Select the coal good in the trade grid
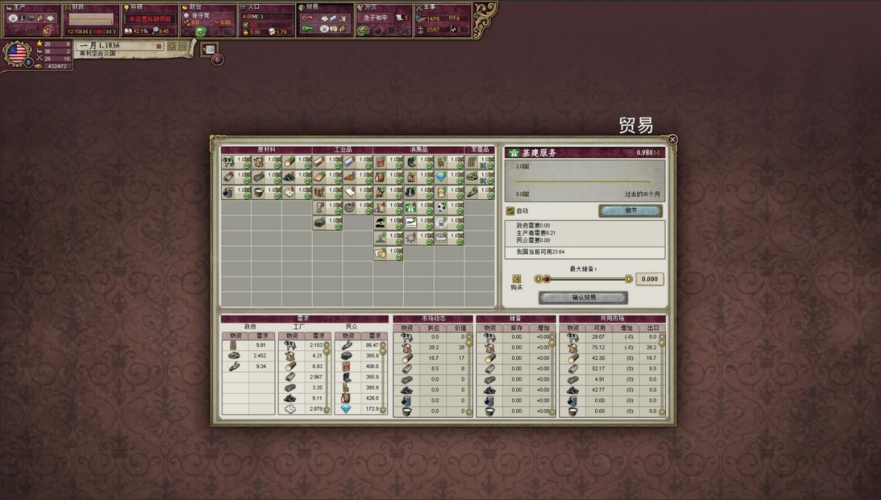 click(x=297, y=178)
